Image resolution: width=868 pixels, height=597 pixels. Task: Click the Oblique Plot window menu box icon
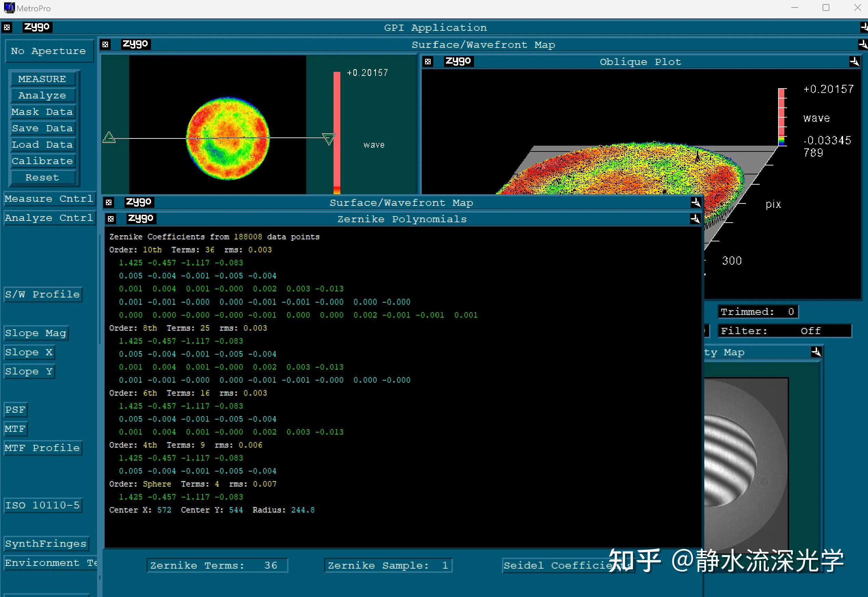(428, 62)
